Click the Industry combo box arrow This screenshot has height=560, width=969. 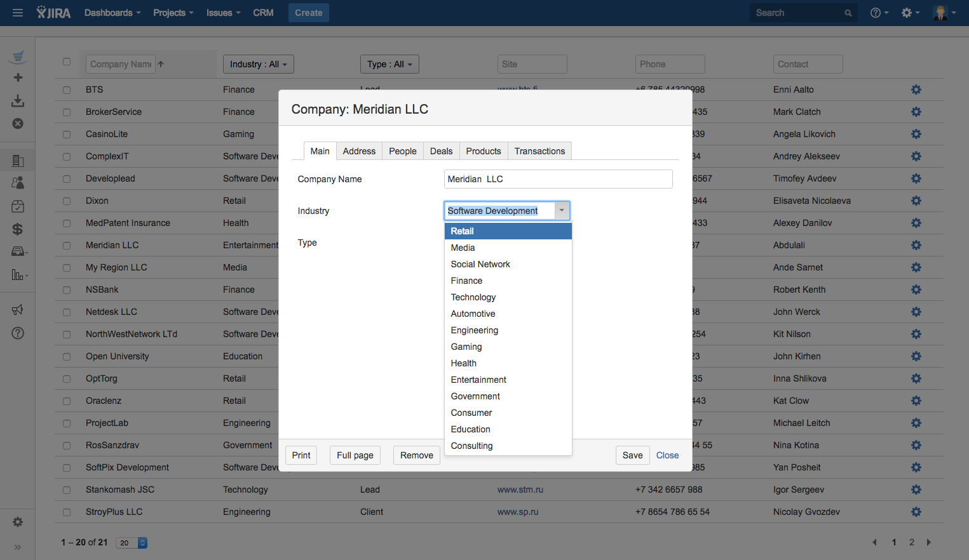point(562,211)
